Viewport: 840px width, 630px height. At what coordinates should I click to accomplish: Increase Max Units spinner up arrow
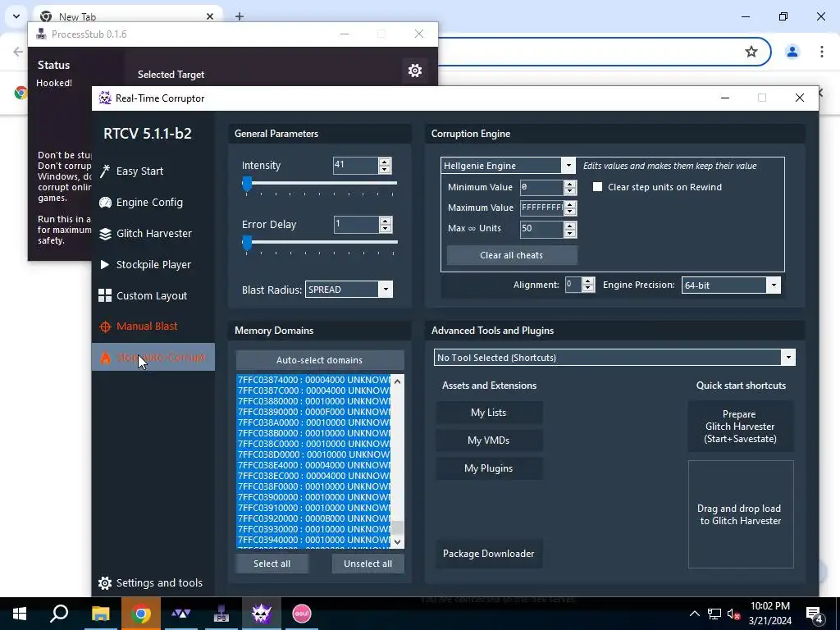(x=570, y=226)
